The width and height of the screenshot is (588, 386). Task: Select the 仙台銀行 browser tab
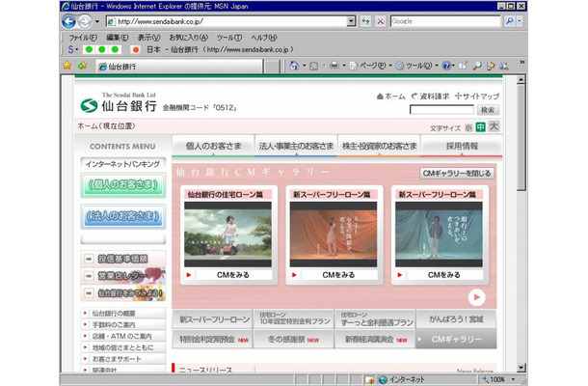(x=179, y=67)
